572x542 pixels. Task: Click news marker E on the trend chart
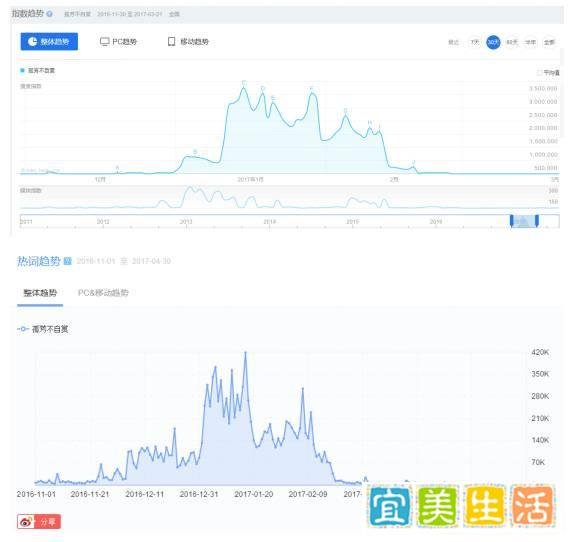point(273,98)
